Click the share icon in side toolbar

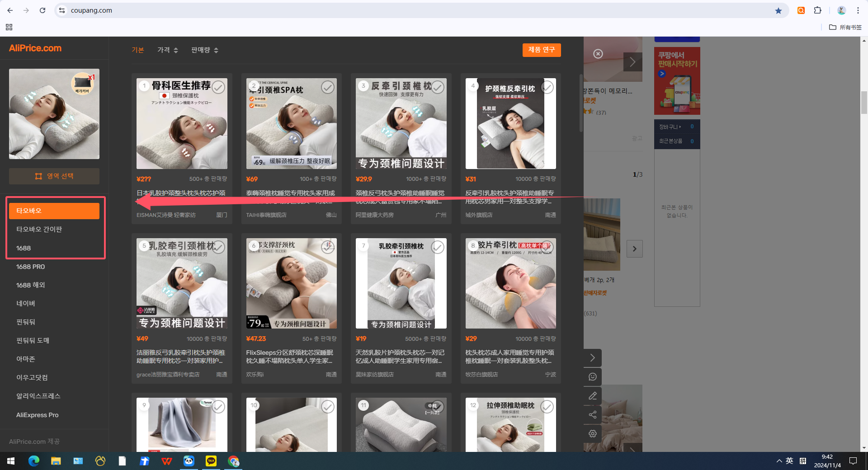(x=593, y=415)
